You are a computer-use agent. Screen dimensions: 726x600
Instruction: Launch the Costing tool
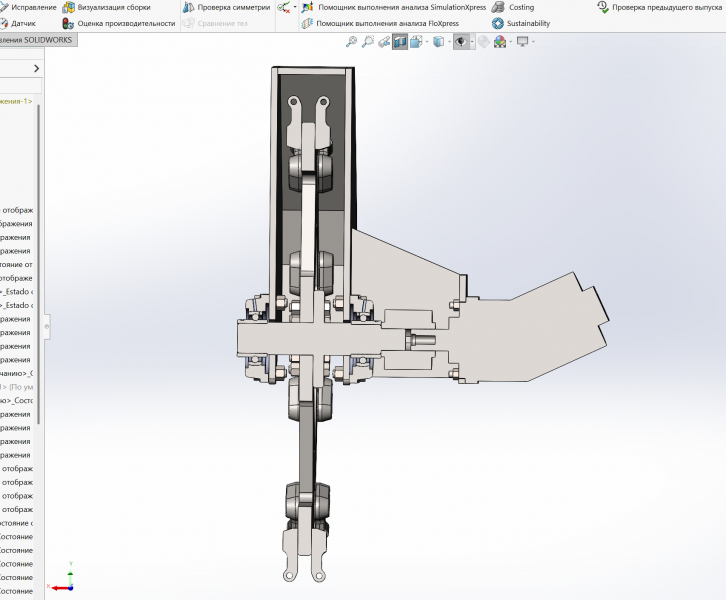(x=513, y=7)
